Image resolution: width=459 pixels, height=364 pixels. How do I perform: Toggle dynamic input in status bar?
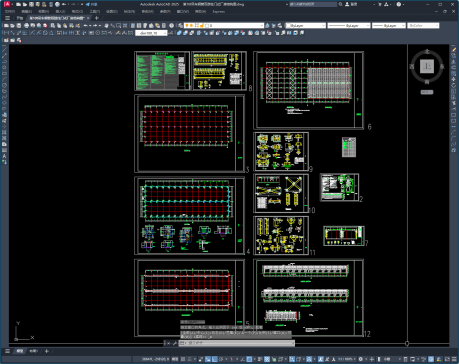tap(207, 359)
